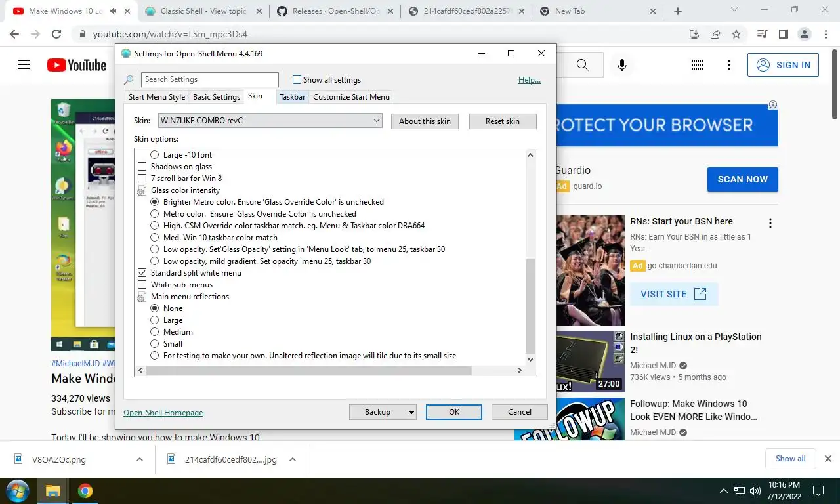840x504 pixels.
Task: Open V8QAZQc.png download options chevron
Action: 139,459
